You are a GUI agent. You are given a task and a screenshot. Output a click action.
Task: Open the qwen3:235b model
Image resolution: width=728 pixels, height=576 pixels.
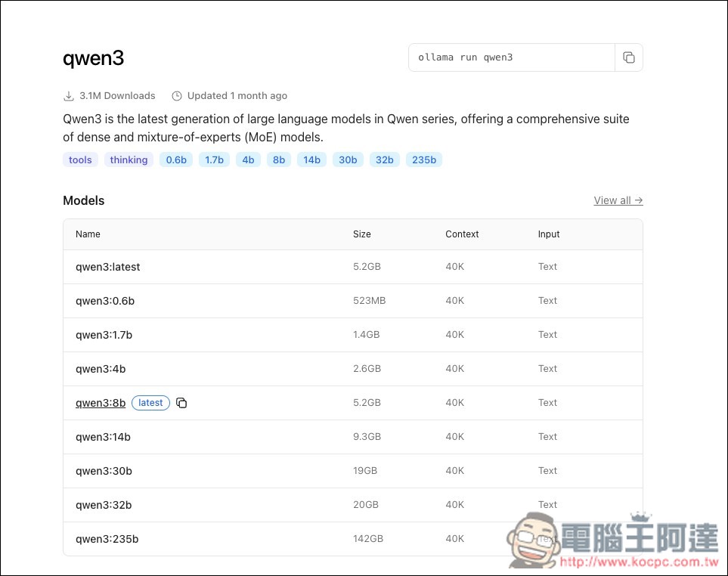[x=107, y=539]
